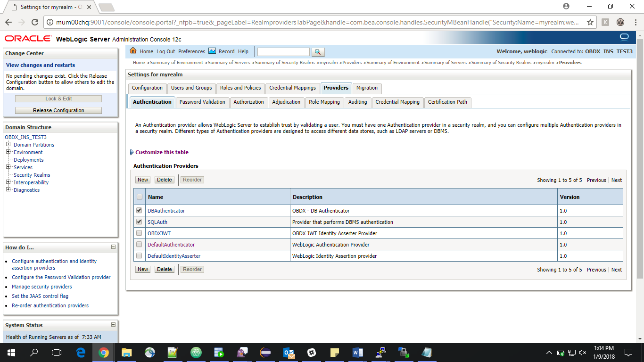The image size is (644, 362).
Task: Open the Chrome profile icon
Action: pos(566,6)
